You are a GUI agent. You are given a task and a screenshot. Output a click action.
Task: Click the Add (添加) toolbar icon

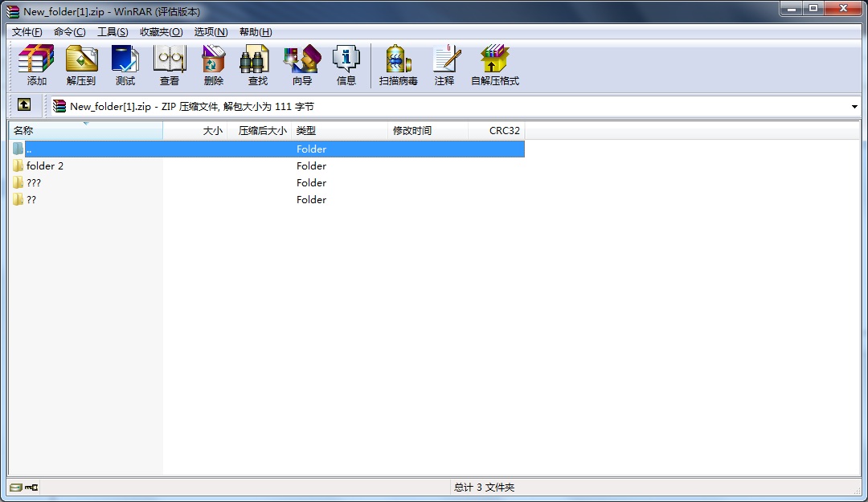[36, 65]
